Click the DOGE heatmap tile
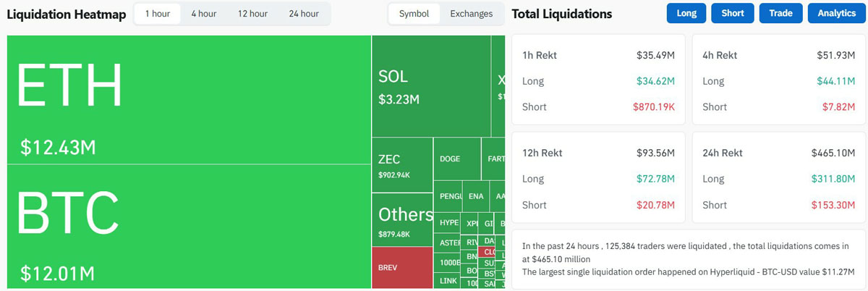This screenshot has height=291, width=868. [x=456, y=159]
